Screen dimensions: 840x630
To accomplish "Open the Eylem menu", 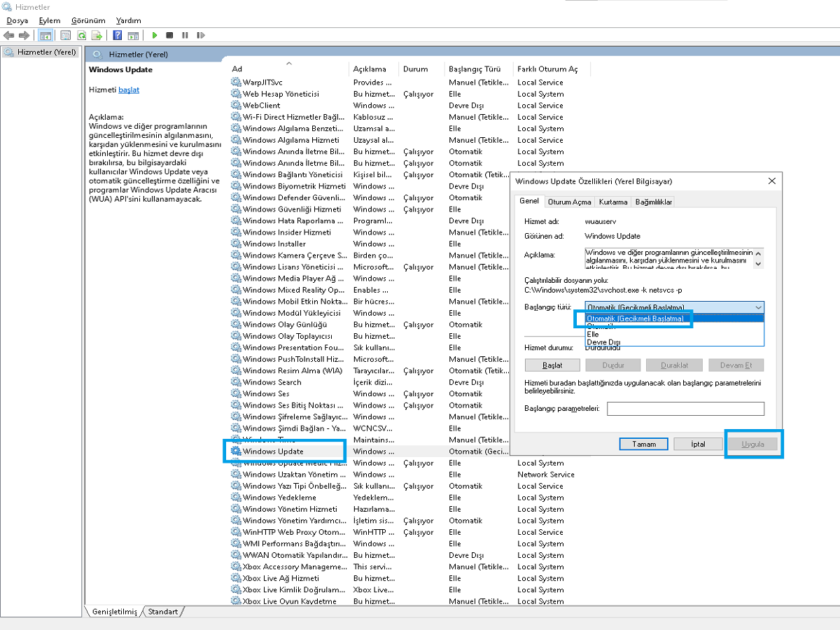I will click(x=49, y=20).
